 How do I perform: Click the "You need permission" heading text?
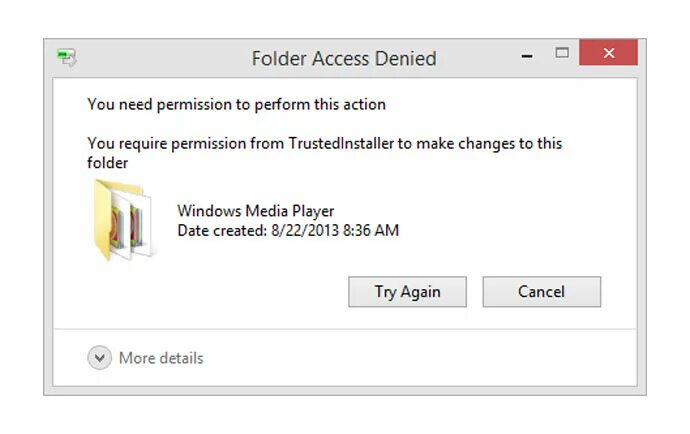click(236, 104)
